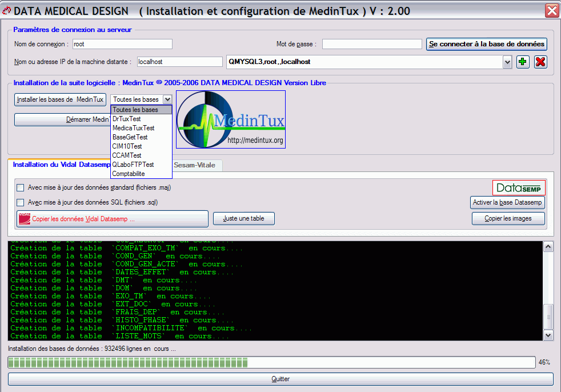561x392 pixels.
Task: Click the Démarrer MedinTux button
Action: coord(63,119)
